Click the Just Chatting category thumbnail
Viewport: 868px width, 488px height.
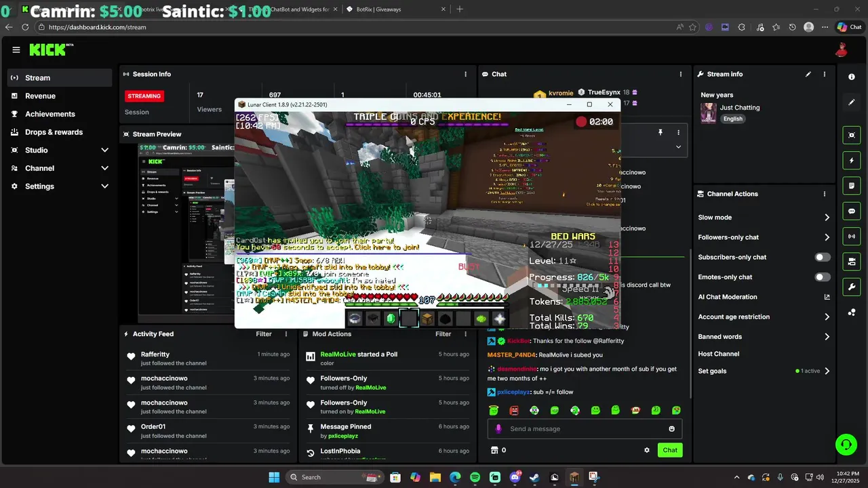click(x=709, y=113)
